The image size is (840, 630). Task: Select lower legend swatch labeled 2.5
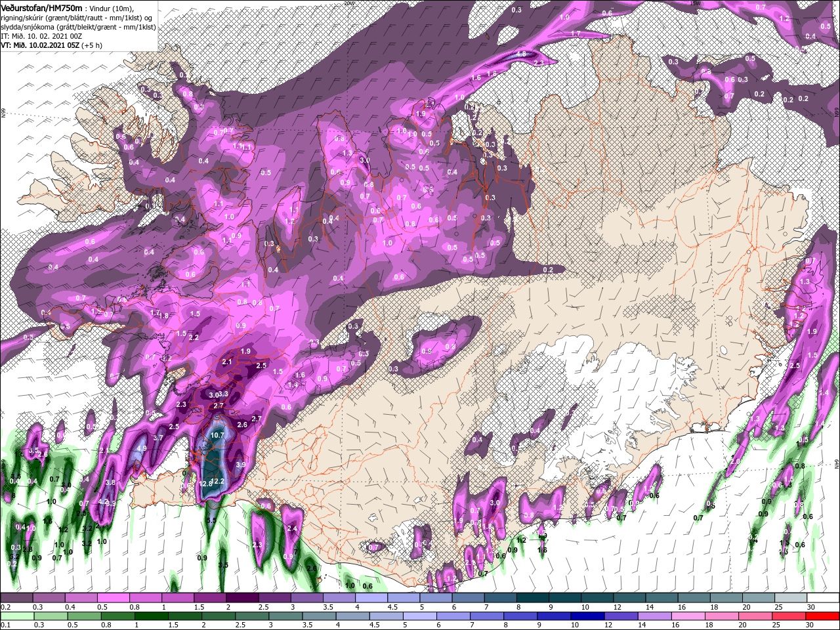pyautogui.click(x=252, y=616)
